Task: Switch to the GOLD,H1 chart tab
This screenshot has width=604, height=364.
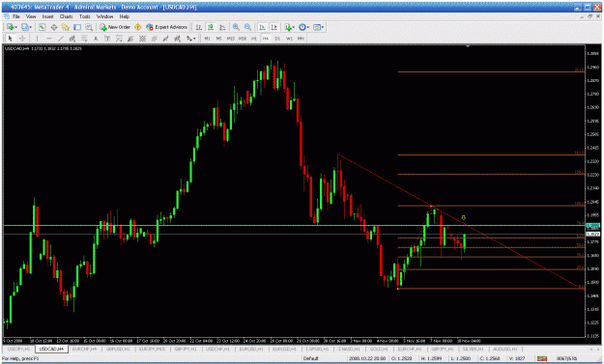Action: (x=379, y=349)
